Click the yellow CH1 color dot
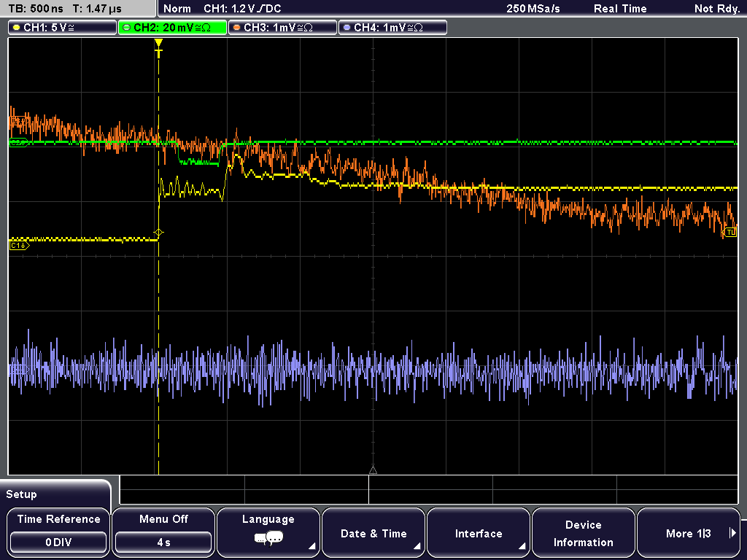 point(17,28)
